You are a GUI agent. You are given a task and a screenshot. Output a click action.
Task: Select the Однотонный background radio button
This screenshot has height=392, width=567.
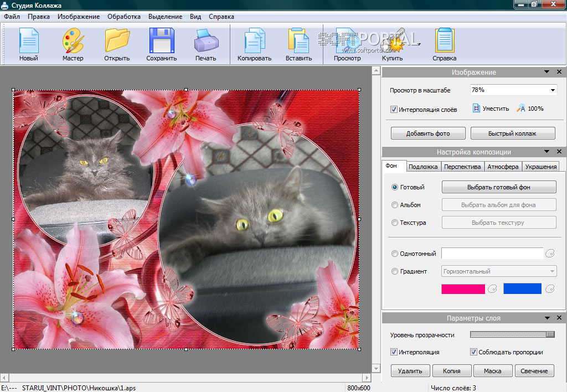pyautogui.click(x=394, y=254)
